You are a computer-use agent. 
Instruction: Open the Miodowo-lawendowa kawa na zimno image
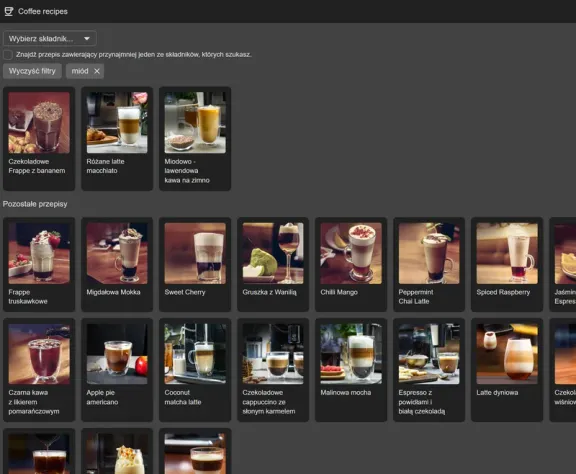195,122
